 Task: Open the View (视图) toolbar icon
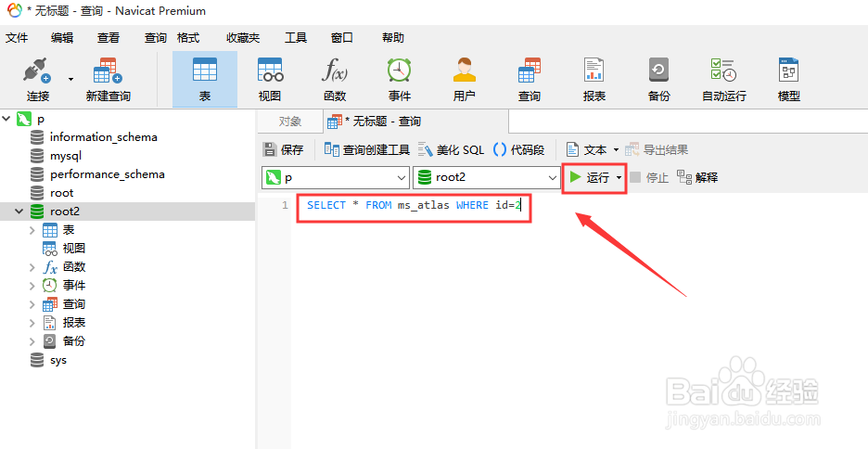(270, 80)
